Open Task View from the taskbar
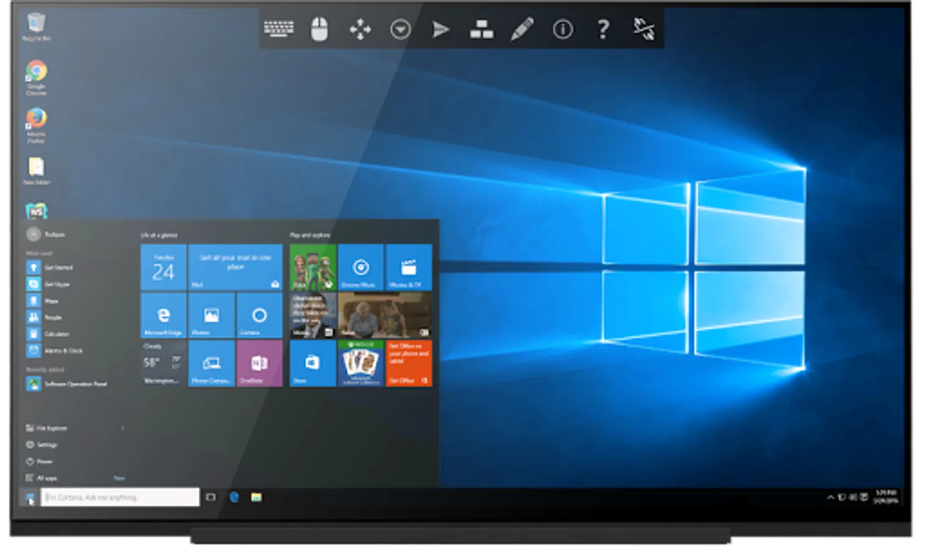This screenshot has height=560, width=925. (x=211, y=497)
